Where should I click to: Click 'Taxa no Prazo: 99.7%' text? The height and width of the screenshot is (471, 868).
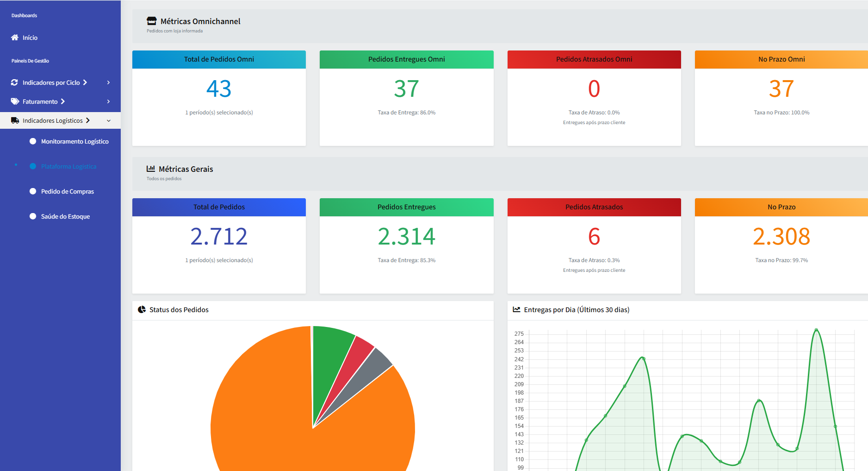point(781,260)
